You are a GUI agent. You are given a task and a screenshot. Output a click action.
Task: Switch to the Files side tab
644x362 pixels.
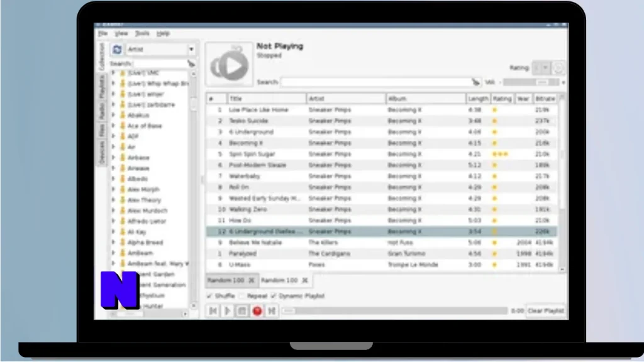coord(102,131)
